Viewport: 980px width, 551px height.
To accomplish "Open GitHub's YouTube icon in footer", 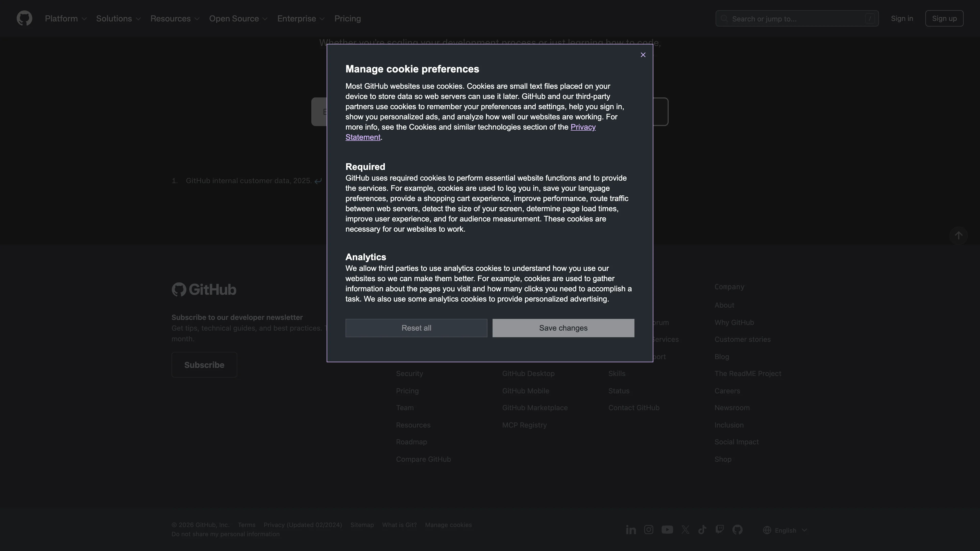I will [x=667, y=530].
